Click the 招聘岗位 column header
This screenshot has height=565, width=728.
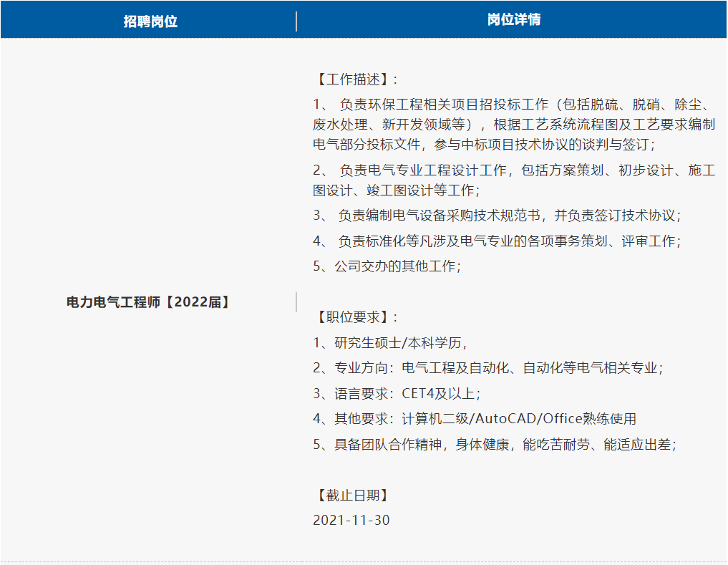pos(150,21)
